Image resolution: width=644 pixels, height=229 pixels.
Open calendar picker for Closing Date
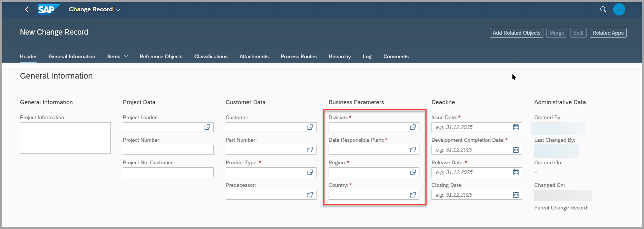tap(516, 195)
